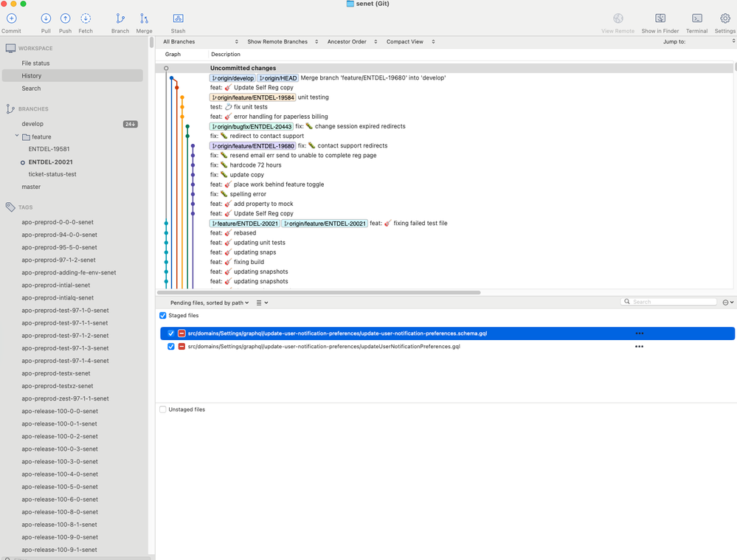Click the Push toolbar icon
This screenshot has width=737, height=560.
[66, 18]
